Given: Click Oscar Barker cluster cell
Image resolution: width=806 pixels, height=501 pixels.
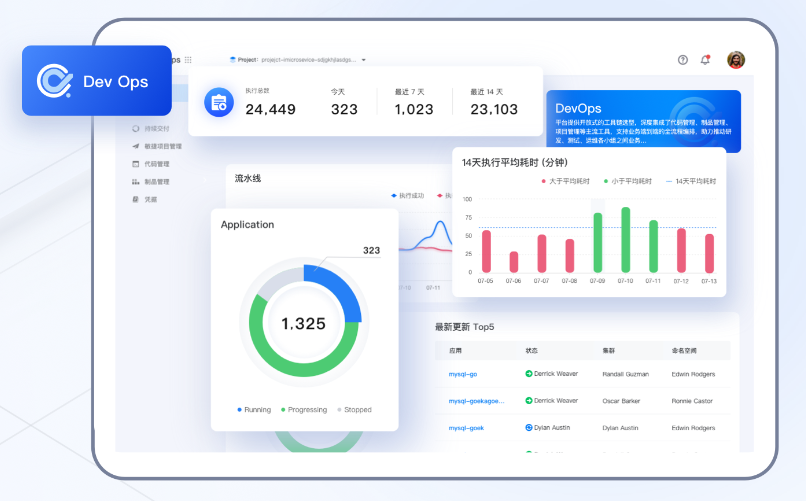Looking at the screenshot, I should 621,401.
